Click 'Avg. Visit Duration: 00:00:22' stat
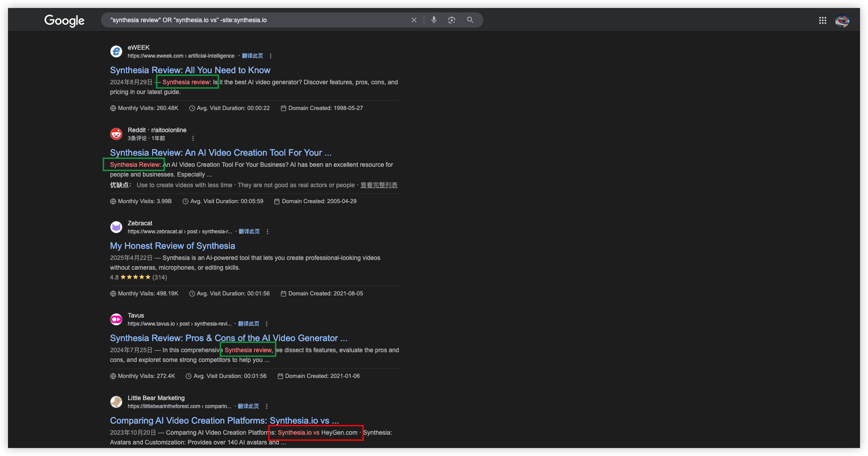The image size is (868, 456). point(229,108)
